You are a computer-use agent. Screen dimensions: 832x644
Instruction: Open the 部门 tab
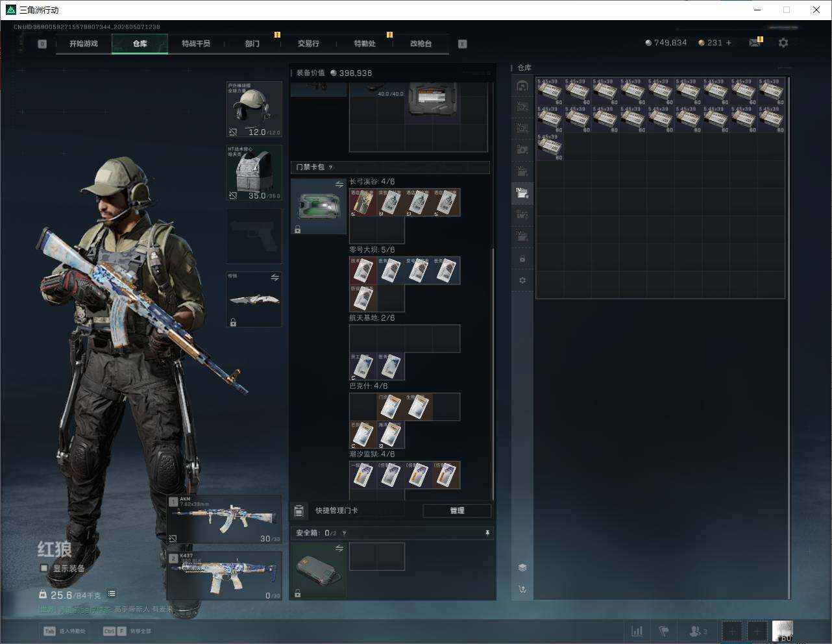252,43
